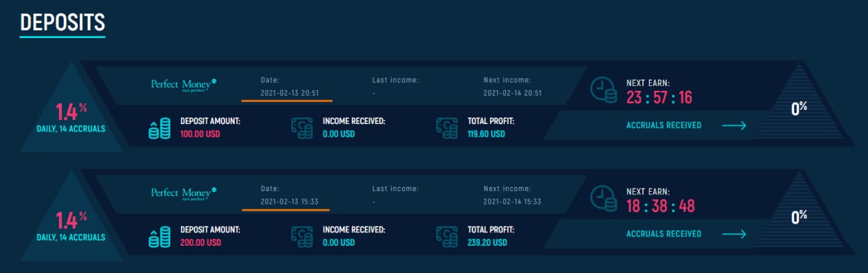868x273 pixels.
Task: Click the date 2021-02-13 20:51
Action: 290,93
